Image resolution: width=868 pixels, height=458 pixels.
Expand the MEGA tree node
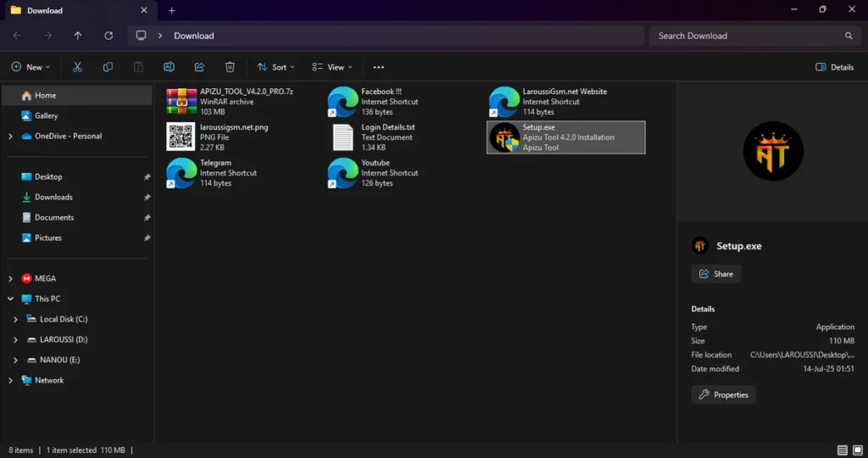tap(10, 278)
